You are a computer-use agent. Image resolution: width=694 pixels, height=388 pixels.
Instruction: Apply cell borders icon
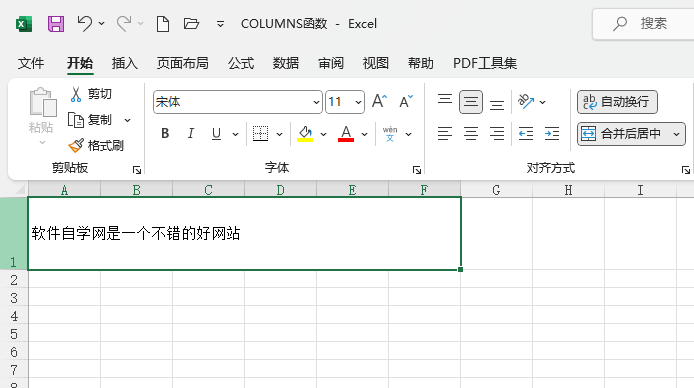(260, 134)
